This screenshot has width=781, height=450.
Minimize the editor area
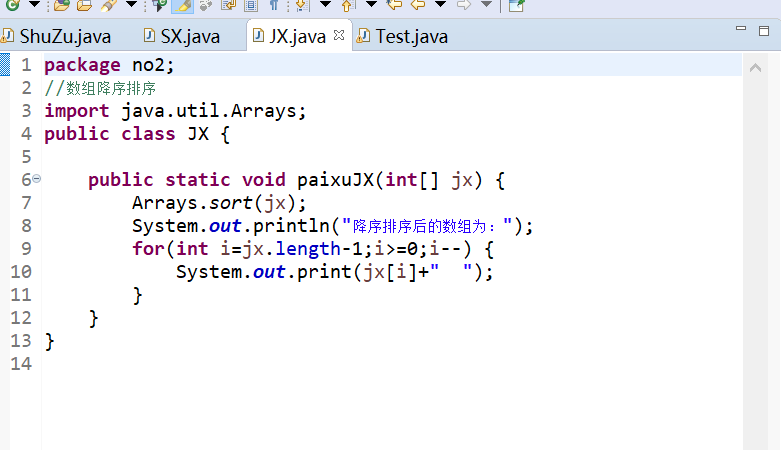pyautogui.click(x=741, y=29)
